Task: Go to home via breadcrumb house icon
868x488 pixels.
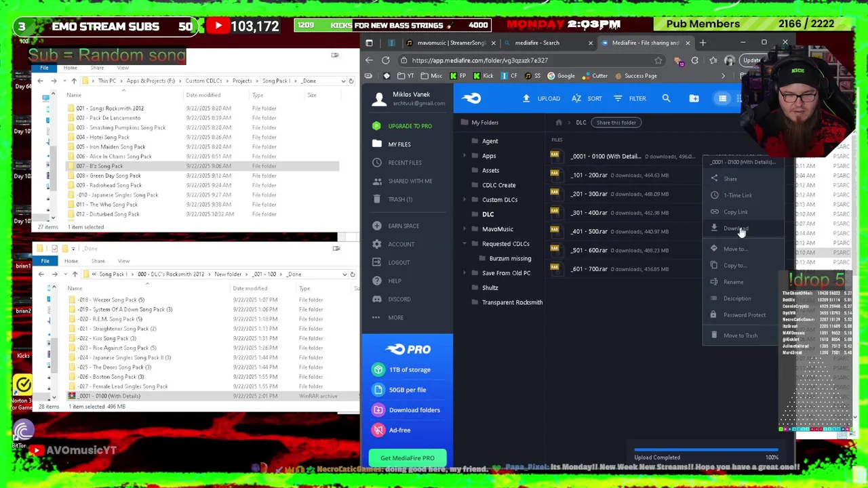Action: 559,123
